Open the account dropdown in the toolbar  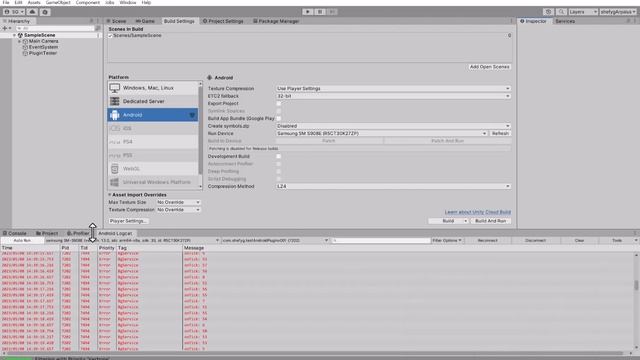[14, 12]
